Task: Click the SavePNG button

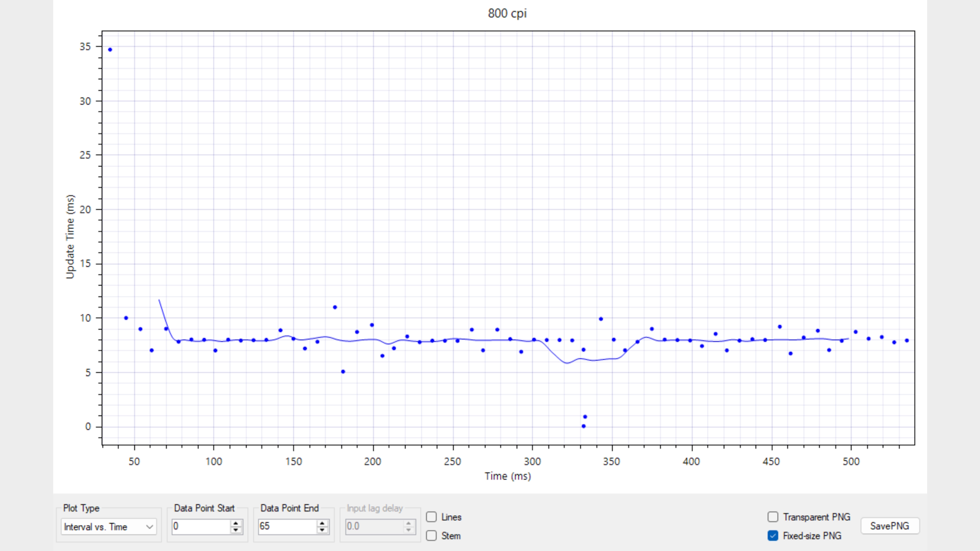Action: pos(890,526)
